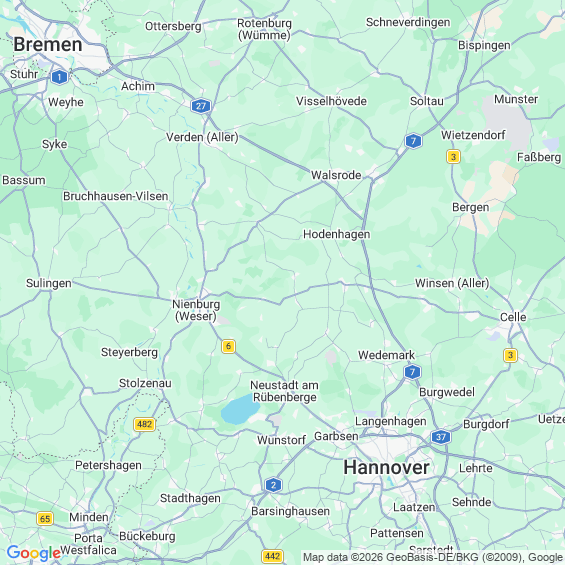Click the yellow 482 road shield

(x=144, y=424)
